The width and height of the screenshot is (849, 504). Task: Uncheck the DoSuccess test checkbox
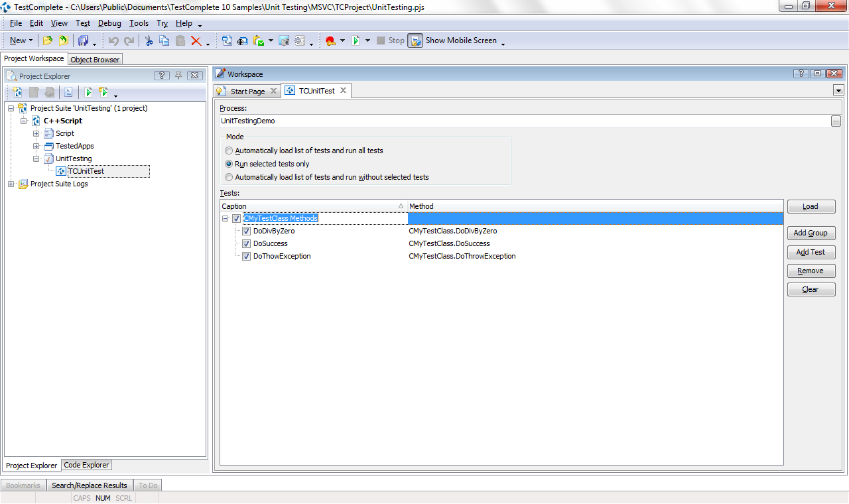246,243
